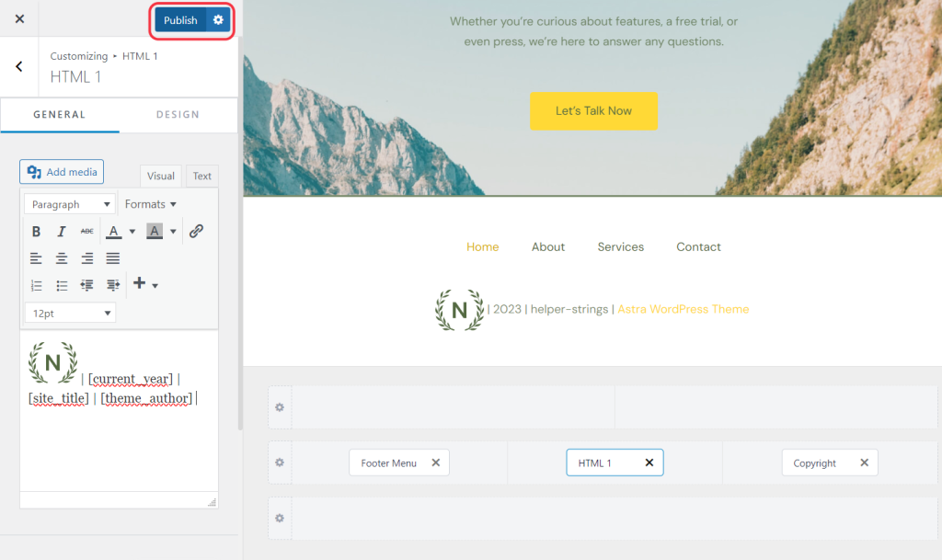Expand the background color picker arrow

pos(173,231)
